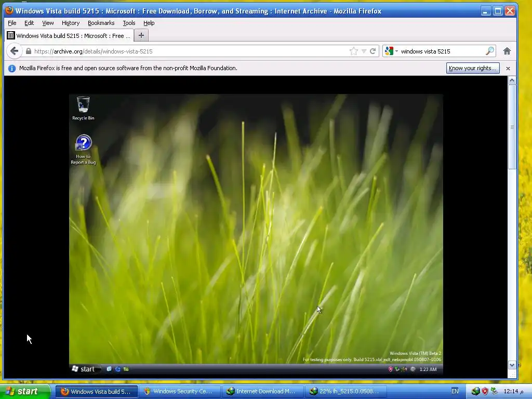532x399 pixels.
Task: Click the search magnifier icon
Action: [489, 51]
